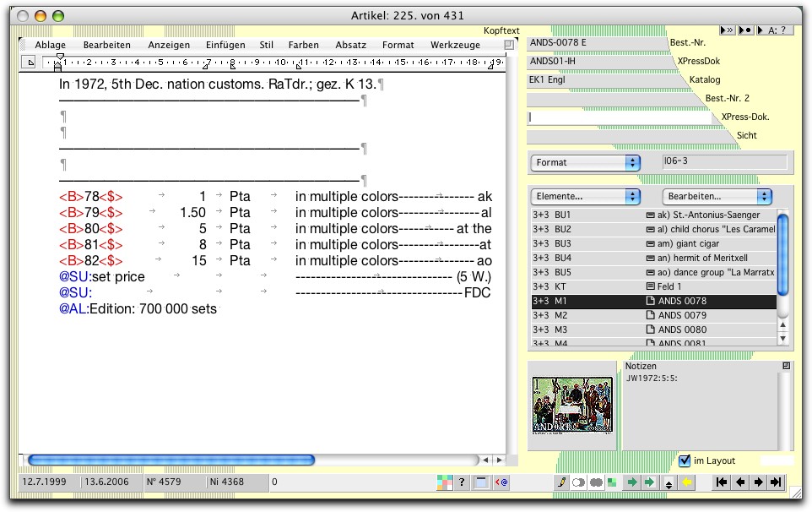Toggle the 'im Layout' checkbox
This screenshot has height=512, width=812.
685,460
